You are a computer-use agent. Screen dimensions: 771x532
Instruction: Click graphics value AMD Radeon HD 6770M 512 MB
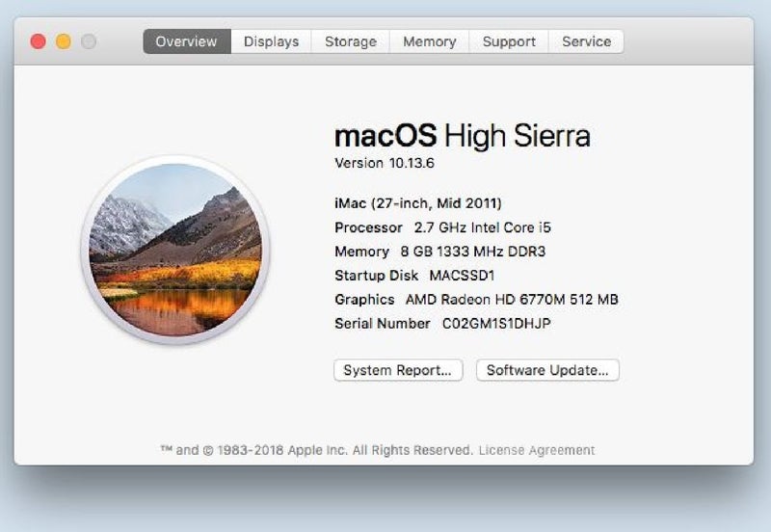click(512, 300)
